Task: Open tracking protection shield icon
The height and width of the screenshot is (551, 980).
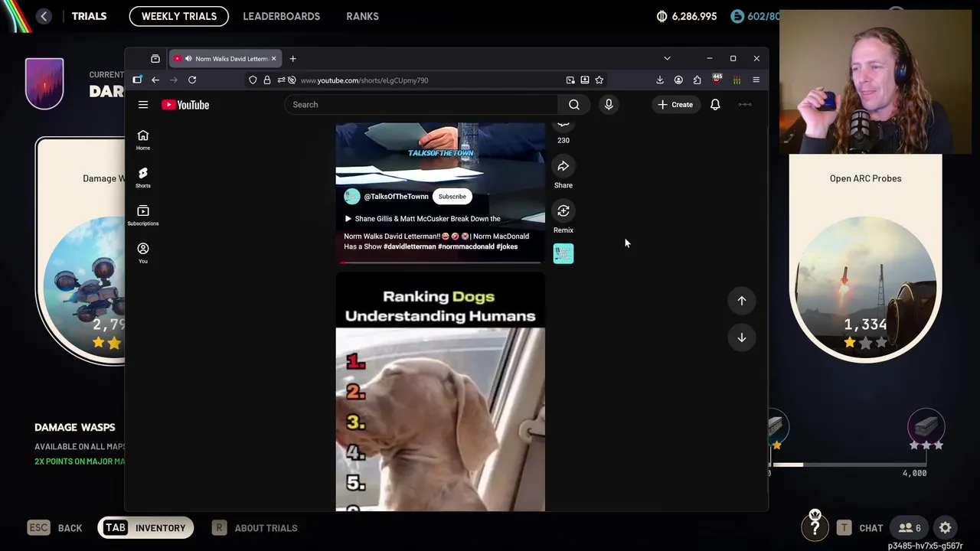Action: tap(253, 80)
